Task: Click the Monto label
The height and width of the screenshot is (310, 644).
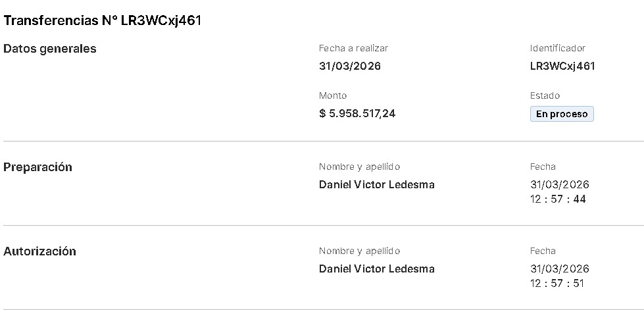Action: 333,95
